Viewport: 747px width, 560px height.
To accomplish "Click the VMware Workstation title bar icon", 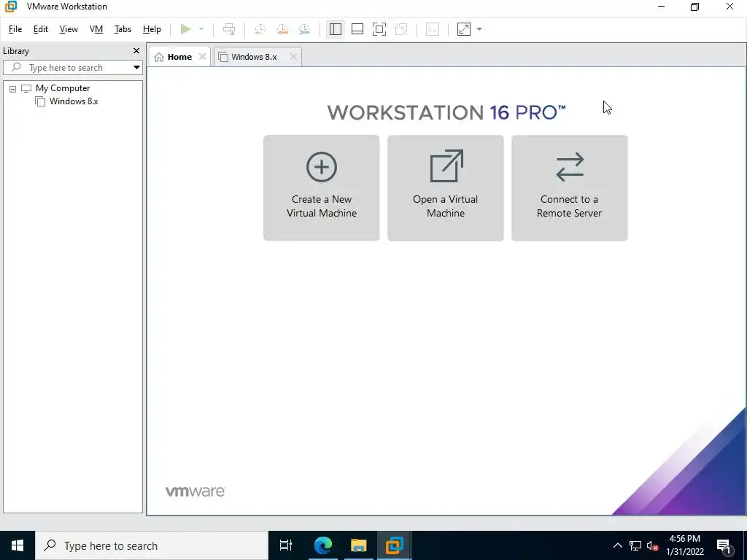I will tap(11, 7).
